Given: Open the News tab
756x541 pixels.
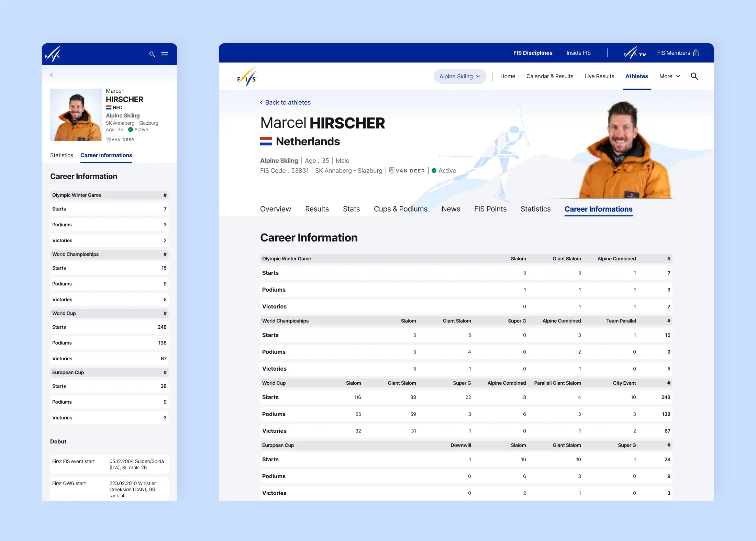Looking at the screenshot, I should point(451,209).
